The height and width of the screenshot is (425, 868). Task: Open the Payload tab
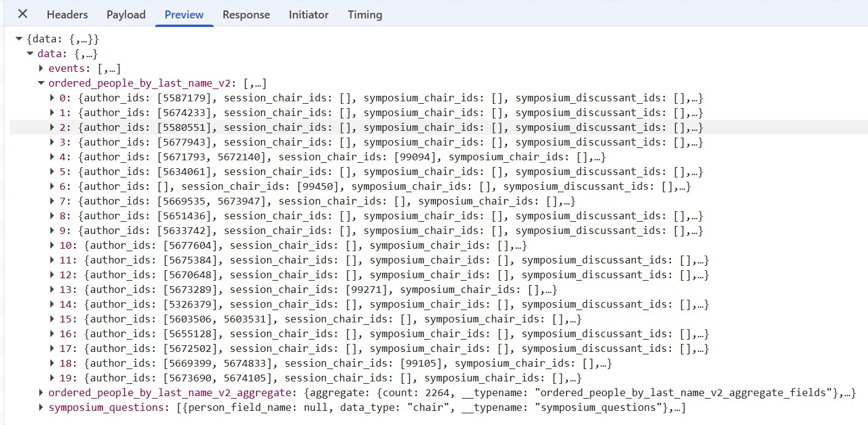pos(126,14)
